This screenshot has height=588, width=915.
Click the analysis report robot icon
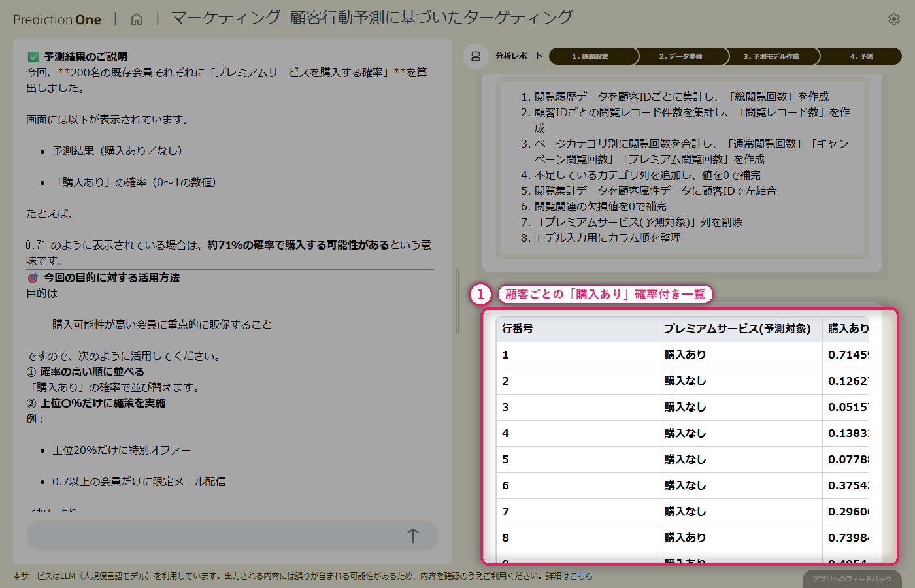coord(476,56)
